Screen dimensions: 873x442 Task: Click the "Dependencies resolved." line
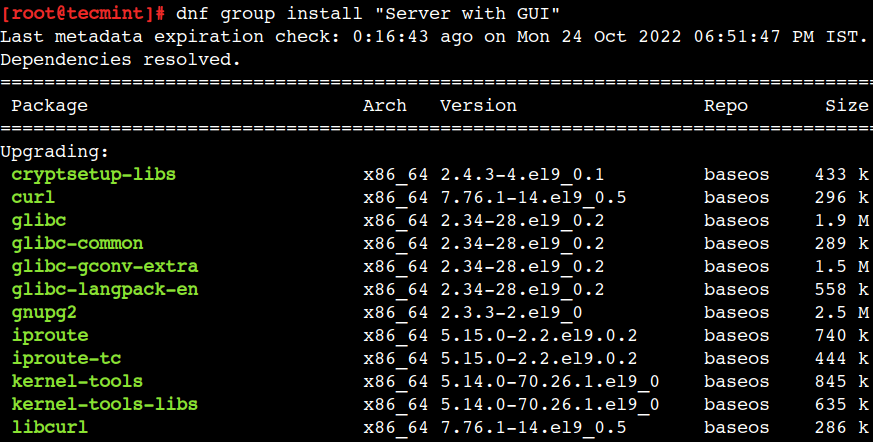point(121,60)
